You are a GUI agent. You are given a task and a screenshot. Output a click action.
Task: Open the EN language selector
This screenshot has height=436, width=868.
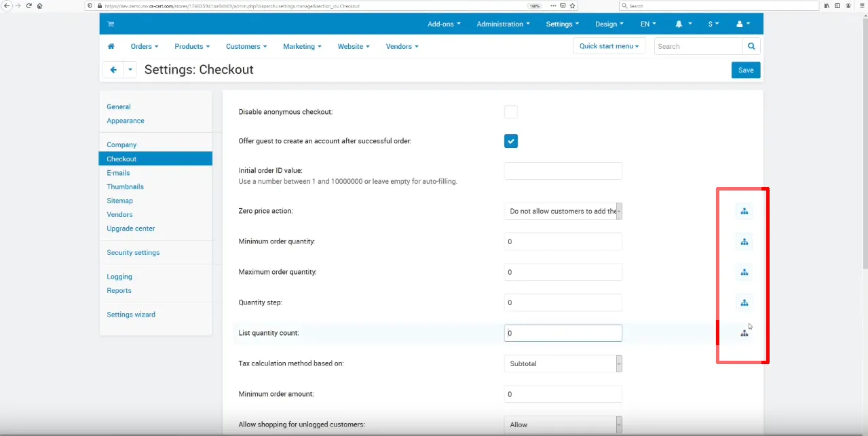click(x=648, y=24)
